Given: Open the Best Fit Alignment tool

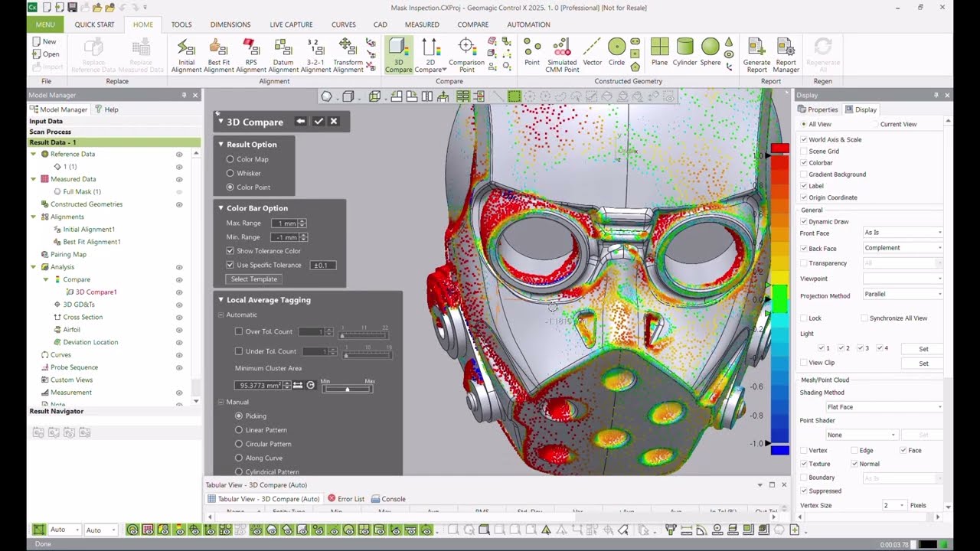Looking at the screenshot, I should coord(218,55).
